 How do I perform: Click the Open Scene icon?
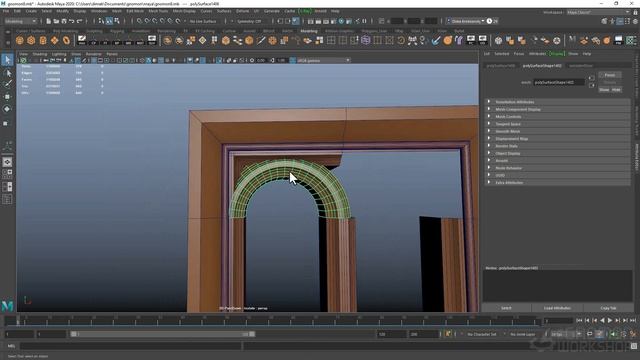[56, 21]
